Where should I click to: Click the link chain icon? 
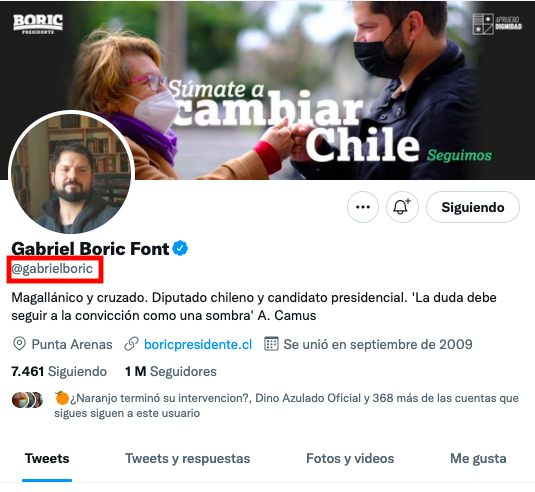(x=131, y=344)
